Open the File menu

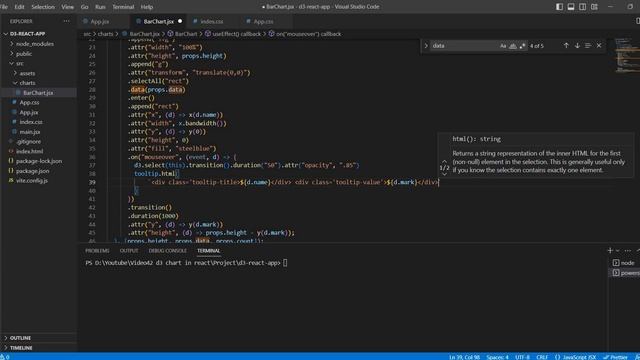point(4,7)
